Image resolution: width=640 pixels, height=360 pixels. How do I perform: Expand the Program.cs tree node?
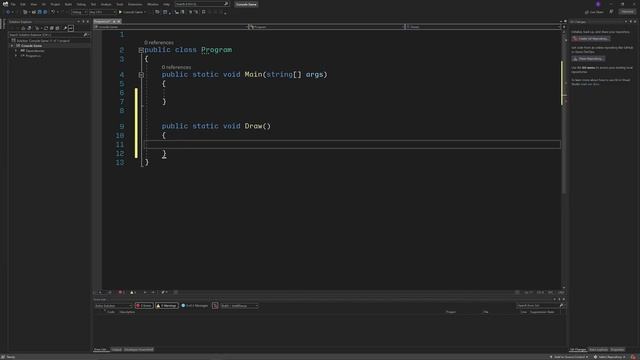[x=16, y=56]
